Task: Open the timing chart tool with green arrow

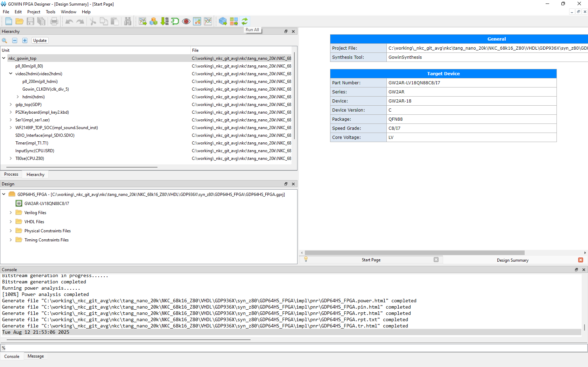Action: 142,21
